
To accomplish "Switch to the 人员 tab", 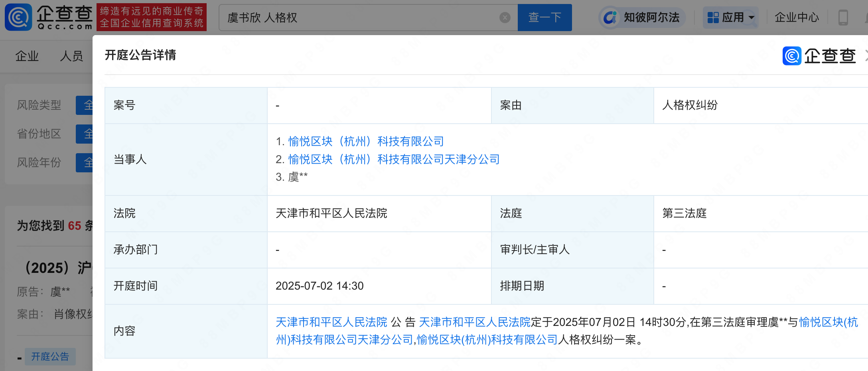I will pyautogui.click(x=71, y=56).
